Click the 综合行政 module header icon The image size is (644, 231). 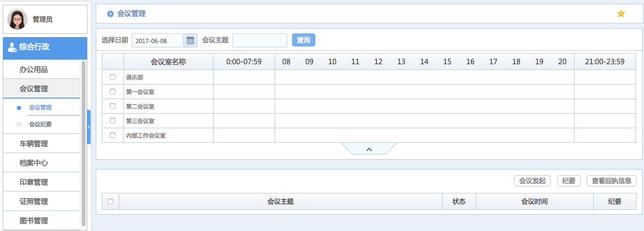point(12,47)
